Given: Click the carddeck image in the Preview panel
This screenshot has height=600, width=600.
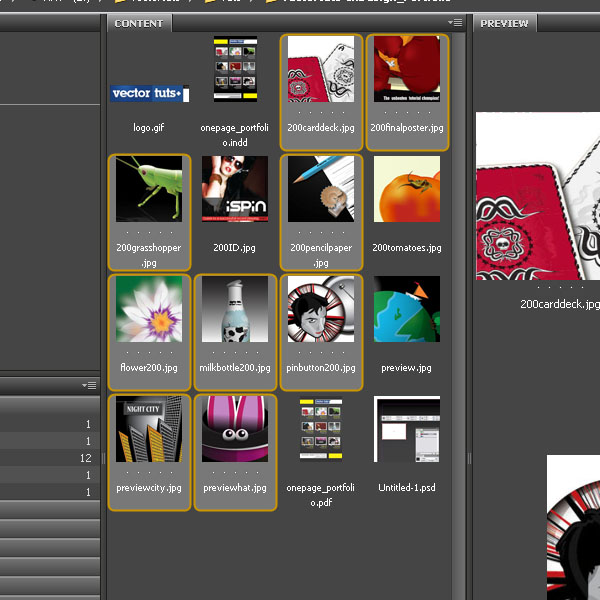Looking at the screenshot, I should point(538,196).
